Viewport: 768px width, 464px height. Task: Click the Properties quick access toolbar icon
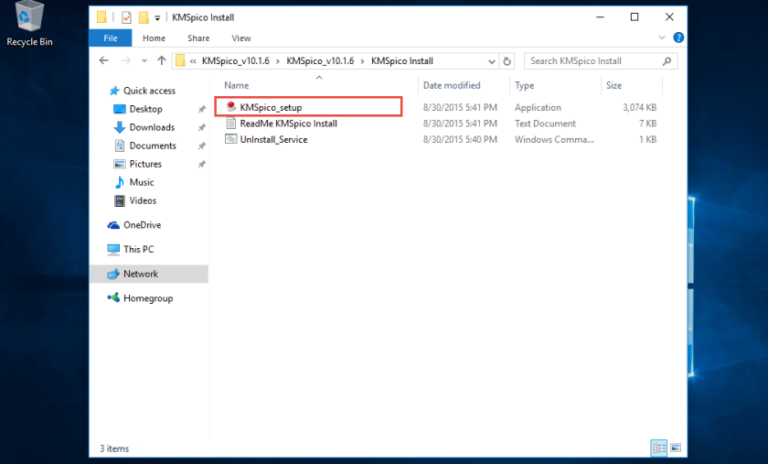click(126, 18)
